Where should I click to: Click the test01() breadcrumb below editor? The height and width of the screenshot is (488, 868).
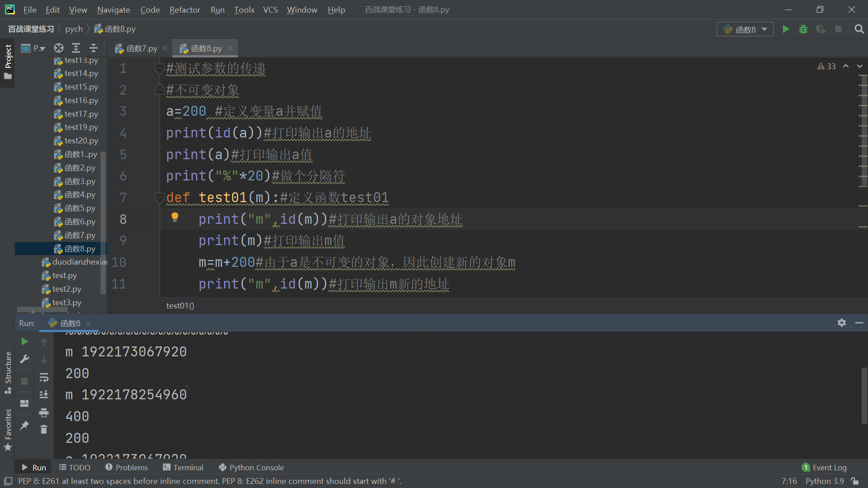pyautogui.click(x=180, y=306)
